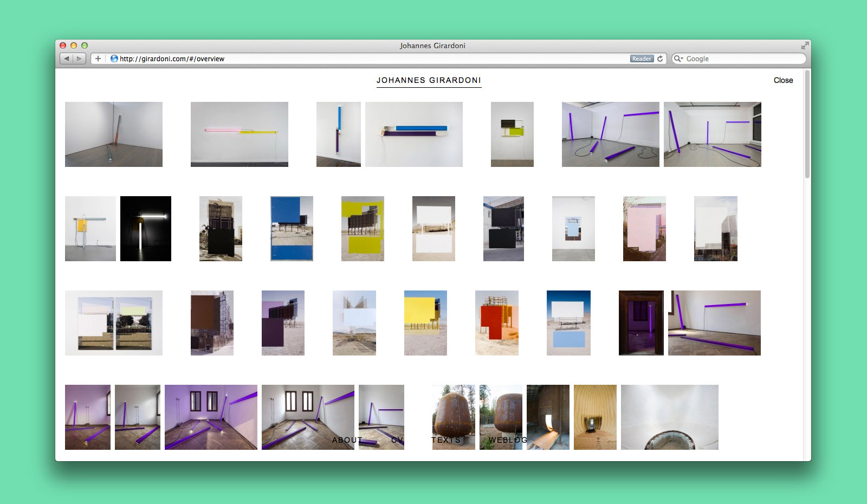
Task: Click the globe site icon in address bar
Action: coord(114,59)
